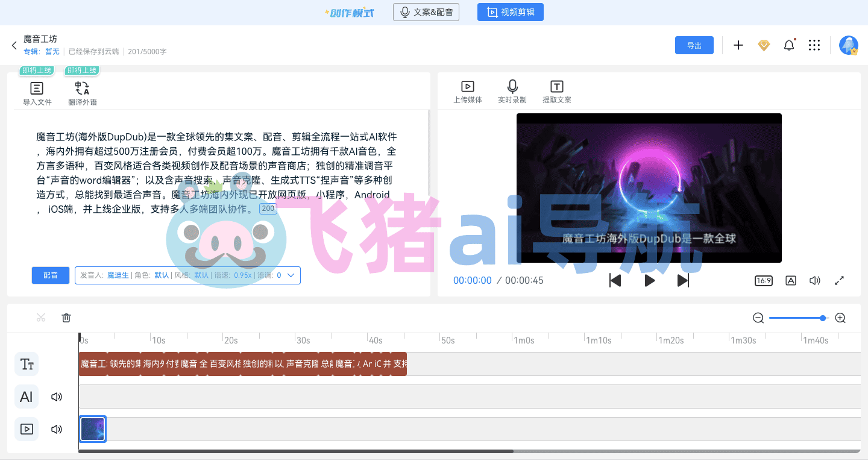Click the scissors cut tool

41,318
